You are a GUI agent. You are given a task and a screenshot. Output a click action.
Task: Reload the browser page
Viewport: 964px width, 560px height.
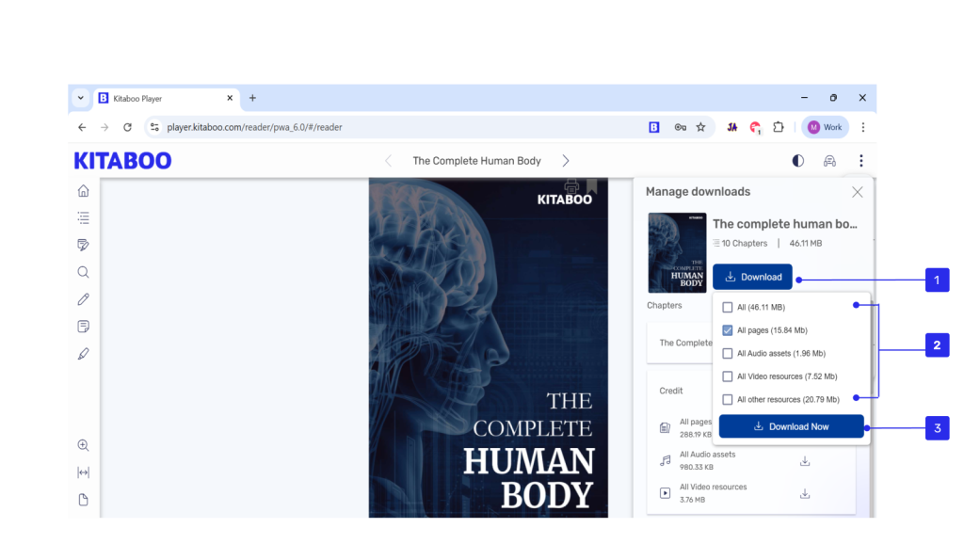(127, 127)
